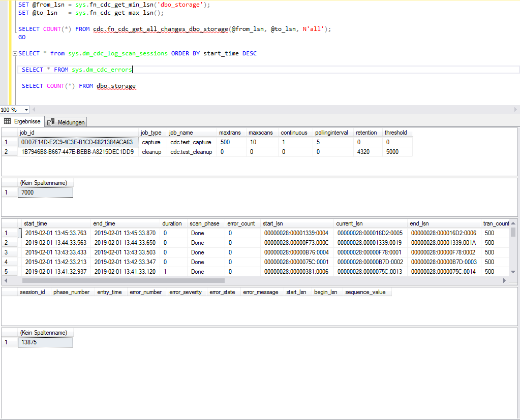The image size is (520, 420).
Task: Click the editor horizontal scroll right arrow
Action: (515, 110)
